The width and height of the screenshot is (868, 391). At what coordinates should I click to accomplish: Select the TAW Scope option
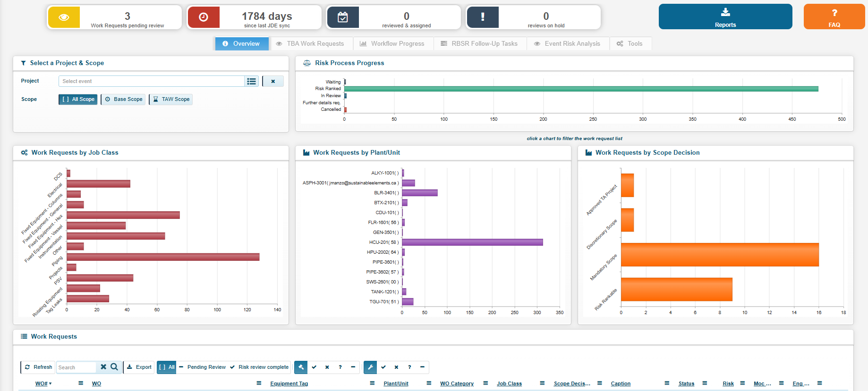coord(171,100)
